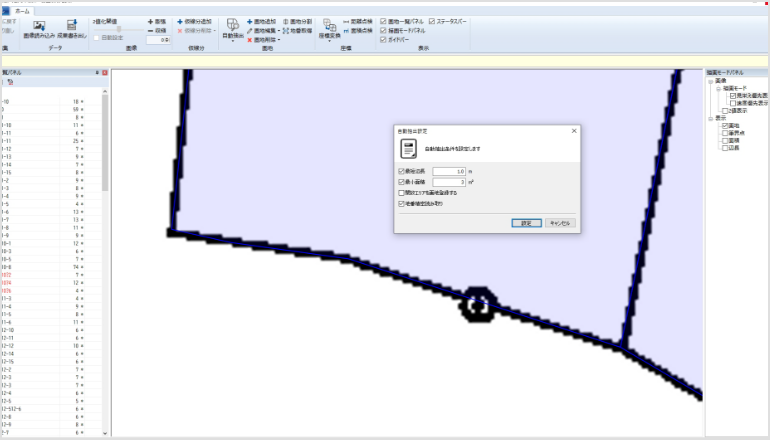
Task: Click the red X 画地削除 icon
Action: tap(250, 40)
